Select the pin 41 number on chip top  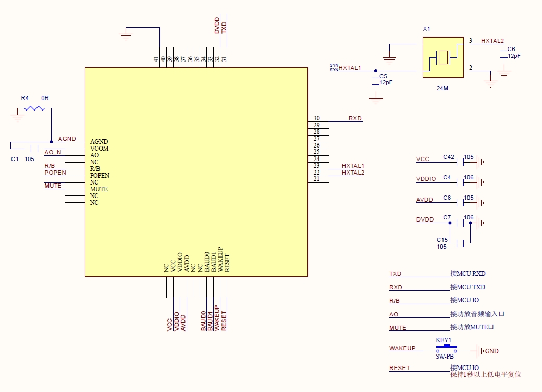[156, 60]
